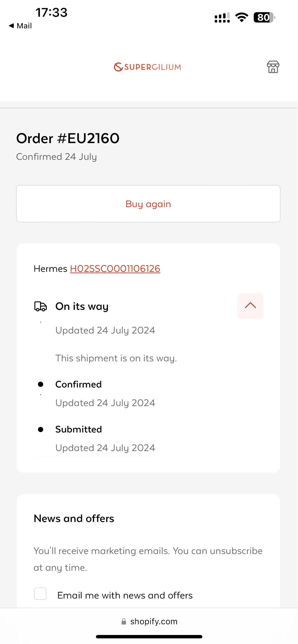
Task: Tap the On its way status title
Action: coord(82,306)
